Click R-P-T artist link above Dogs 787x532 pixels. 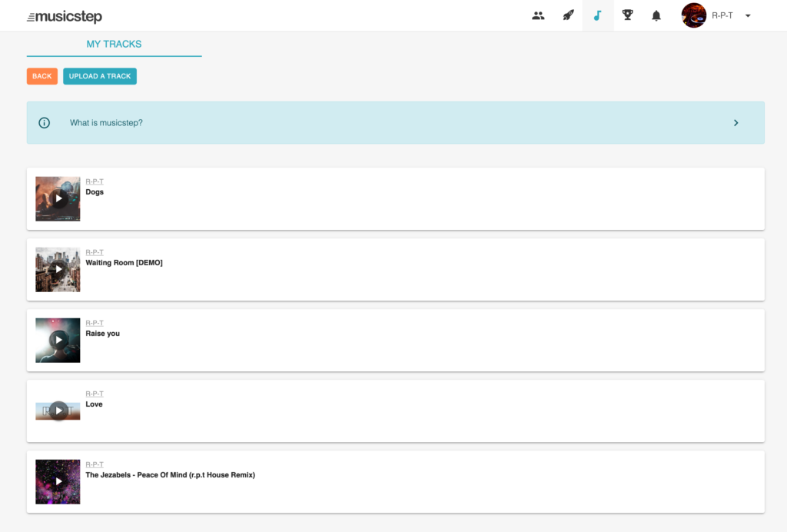[x=95, y=181]
